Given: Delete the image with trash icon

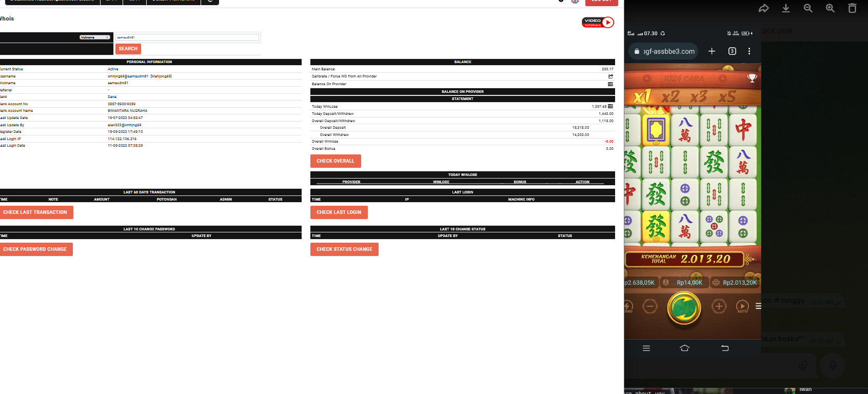Looking at the screenshot, I should pos(852,8).
